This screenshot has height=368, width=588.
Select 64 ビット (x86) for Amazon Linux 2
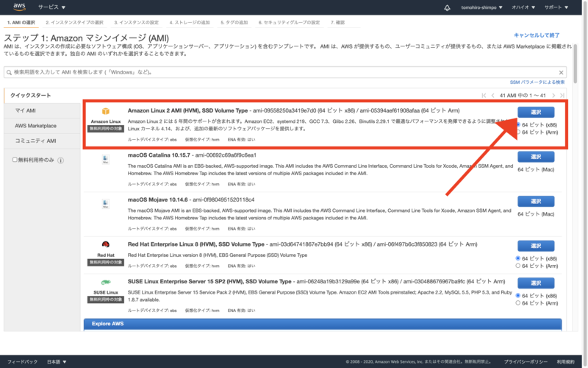point(518,124)
